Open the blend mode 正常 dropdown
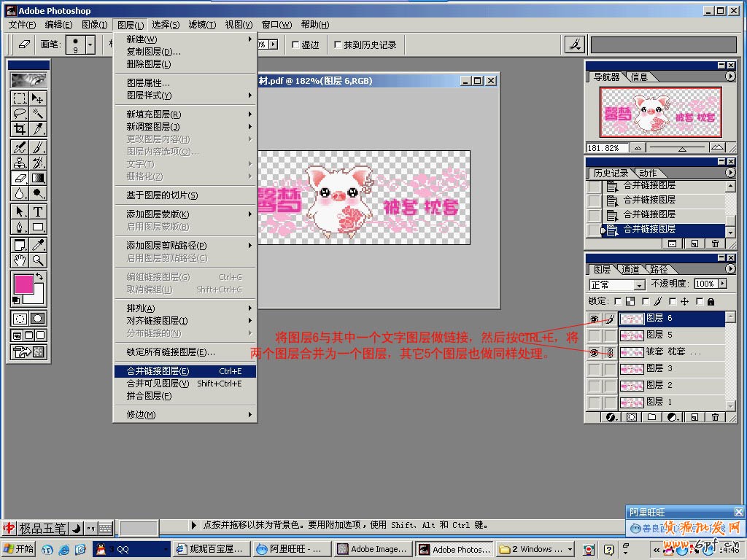 tap(617, 284)
